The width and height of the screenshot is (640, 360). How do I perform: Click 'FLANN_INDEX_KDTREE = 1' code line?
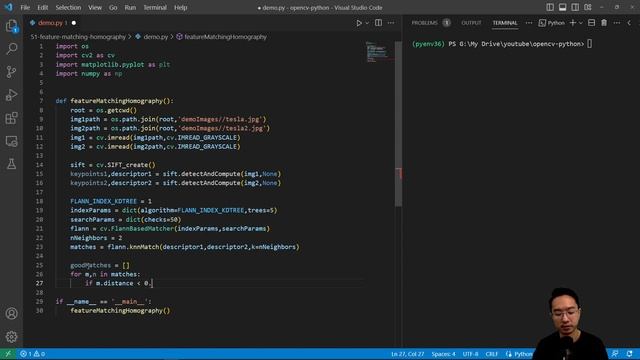point(111,201)
